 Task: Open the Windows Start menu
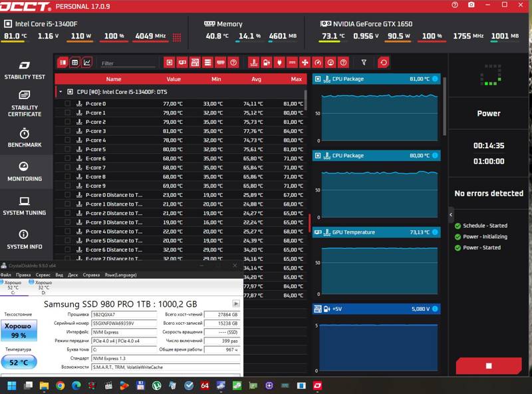point(12,385)
